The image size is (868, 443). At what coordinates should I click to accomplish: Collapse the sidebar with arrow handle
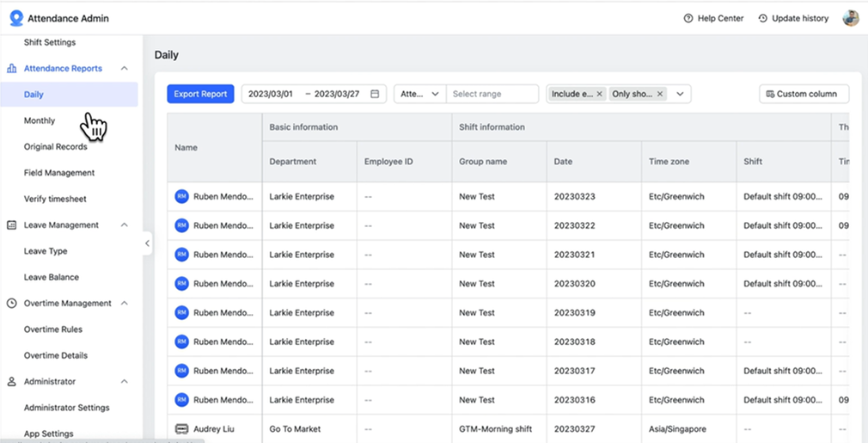click(x=147, y=243)
